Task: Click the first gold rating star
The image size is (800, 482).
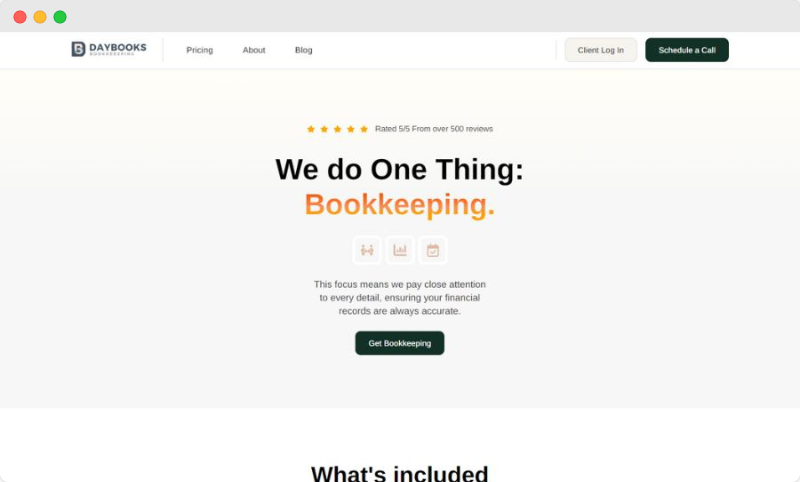Action: 311,129
